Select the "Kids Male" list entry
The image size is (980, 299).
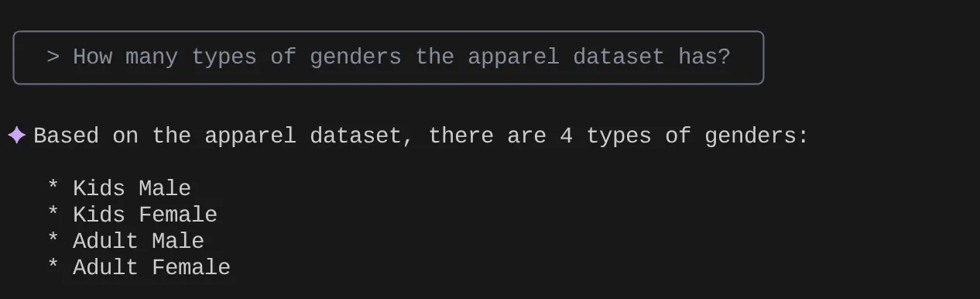[132, 188]
